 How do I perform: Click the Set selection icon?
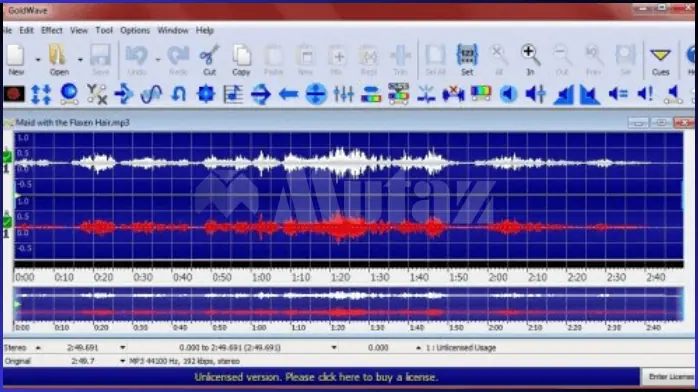(467, 60)
